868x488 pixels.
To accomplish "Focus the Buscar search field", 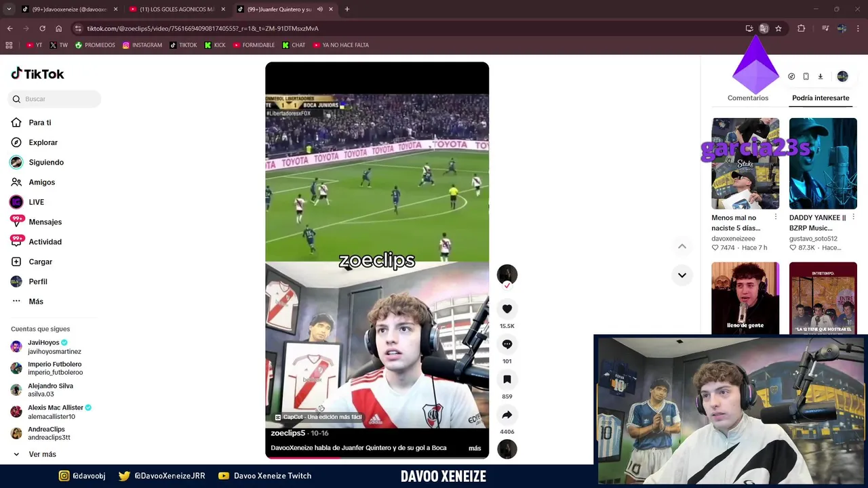I will pos(56,99).
